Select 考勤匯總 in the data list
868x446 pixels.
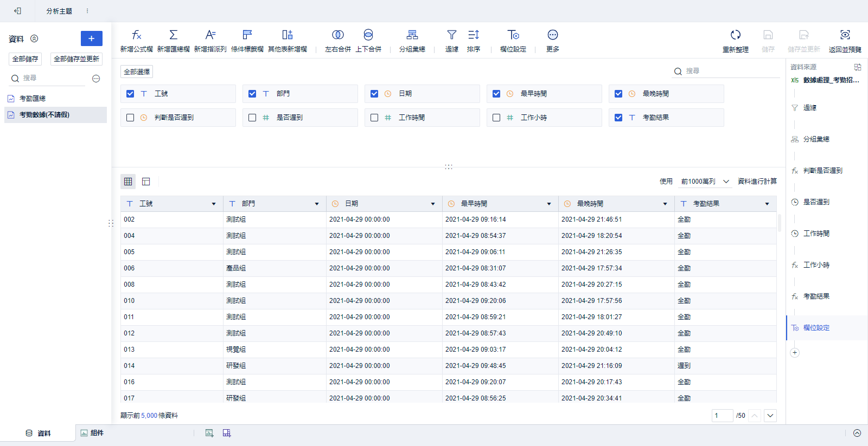(x=33, y=99)
